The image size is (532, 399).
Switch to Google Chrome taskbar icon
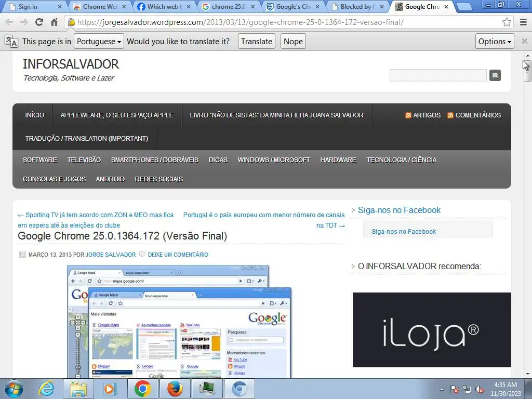(x=142, y=389)
